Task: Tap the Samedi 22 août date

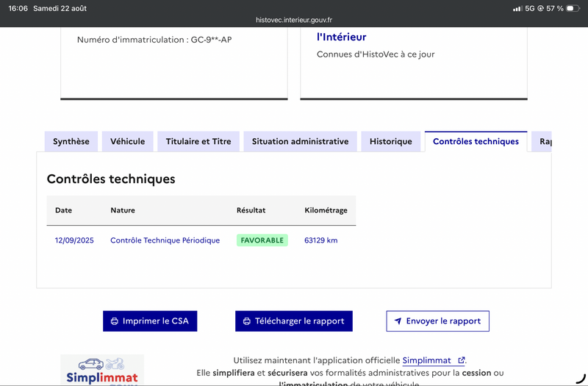Action: [x=60, y=8]
